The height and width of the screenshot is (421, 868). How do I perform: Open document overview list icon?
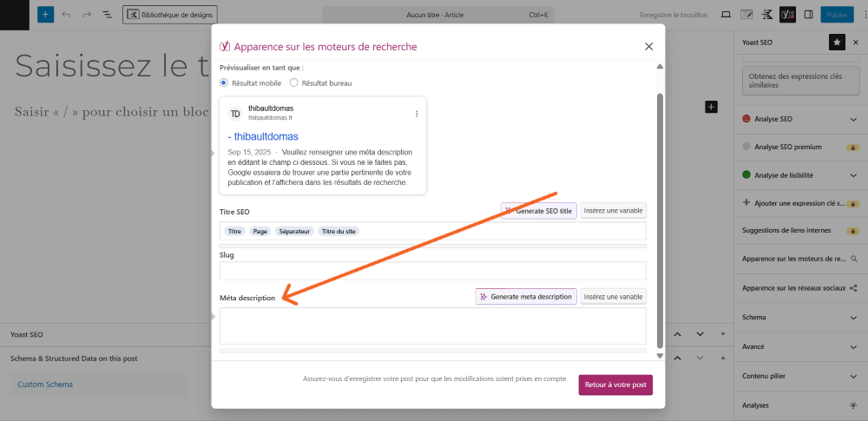pos(107,15)
